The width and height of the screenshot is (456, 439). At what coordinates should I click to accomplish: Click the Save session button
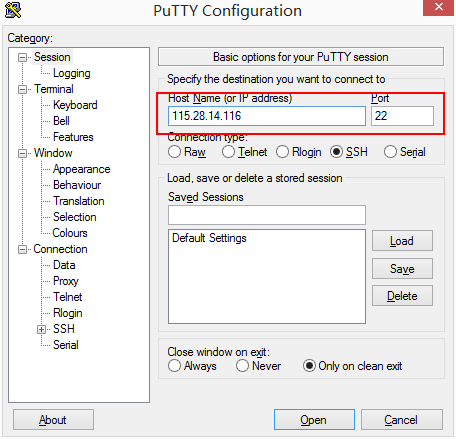pyautogui.click(x=402, y=269)
